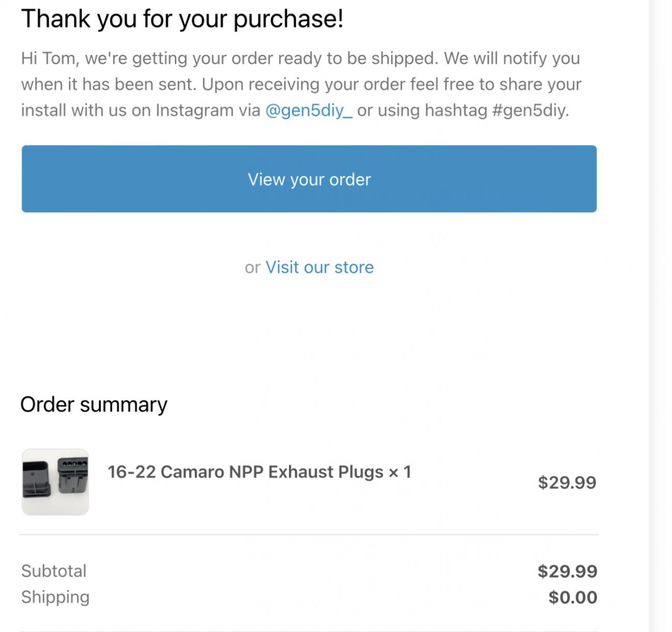Viewport: 672px width, 632px height.
Task: Click the word Instagram in the message
Action: [x=194, y=110]
